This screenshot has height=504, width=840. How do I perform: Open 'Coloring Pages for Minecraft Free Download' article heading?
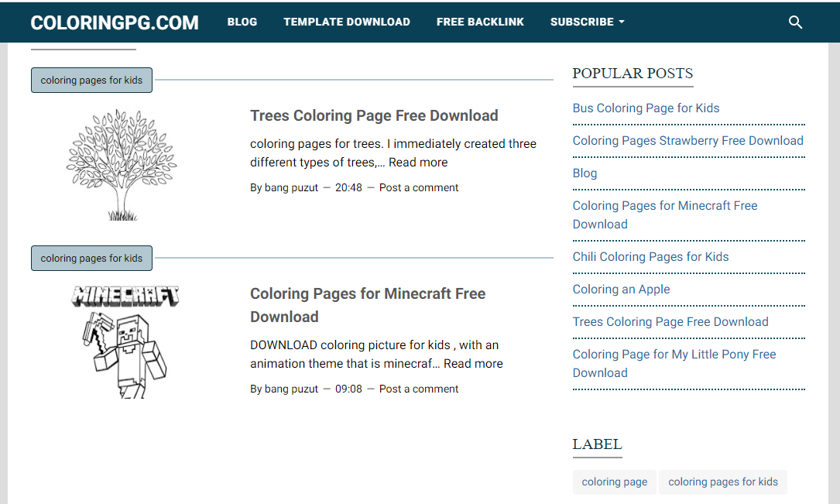coord(368,305)
